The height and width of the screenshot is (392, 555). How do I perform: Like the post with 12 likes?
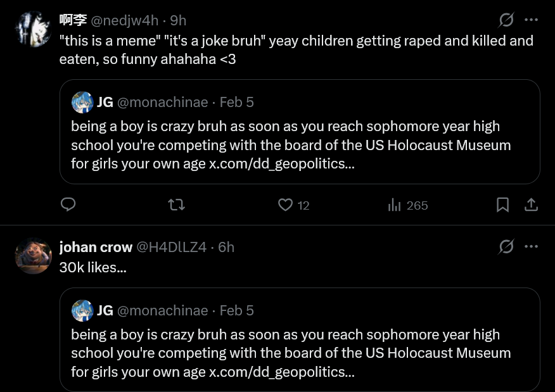tap(286, 205)
